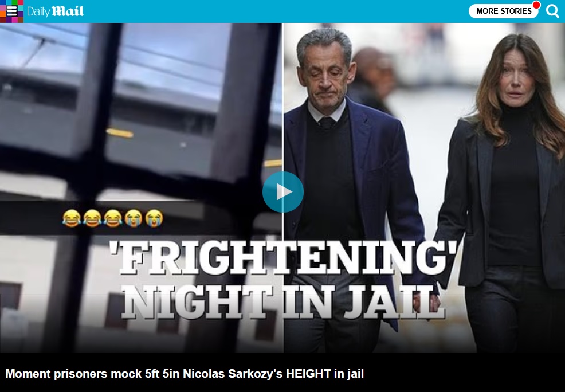Click the 'FRIGHTENING' overlay headline word
This screenshot has width=565, height=392.
[x=283, y=257]
